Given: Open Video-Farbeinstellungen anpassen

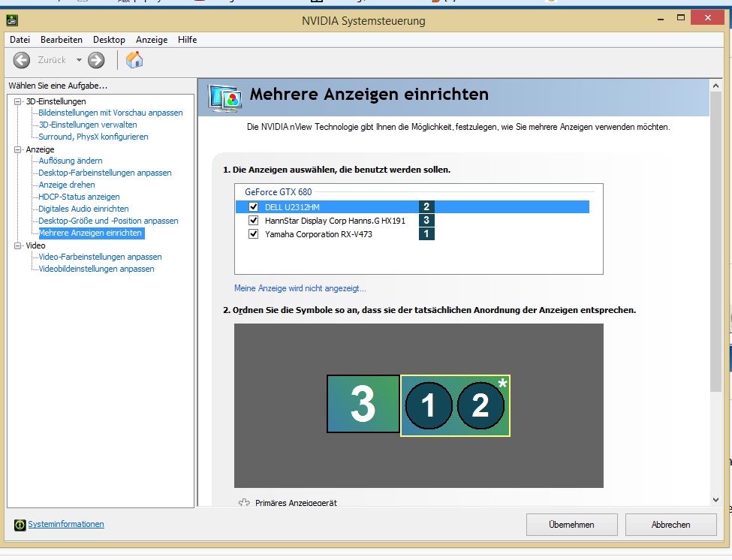Looking at the screenshot, I should [100, 257].
